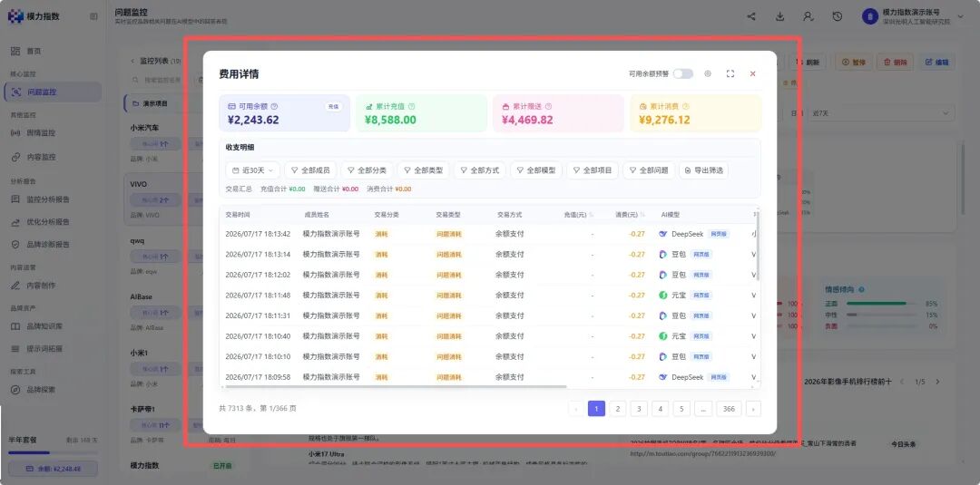Toggle the 可用余额预警 switch

[682, 73]
